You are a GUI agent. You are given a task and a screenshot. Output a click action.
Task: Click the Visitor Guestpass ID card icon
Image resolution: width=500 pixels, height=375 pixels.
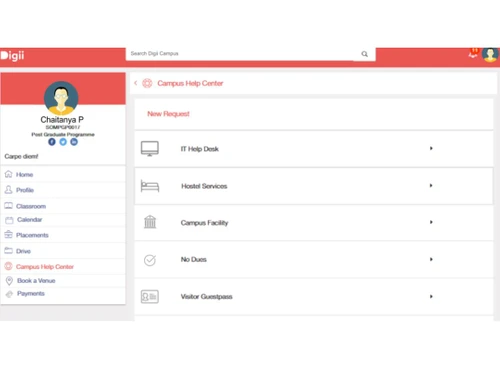(150, 296)
